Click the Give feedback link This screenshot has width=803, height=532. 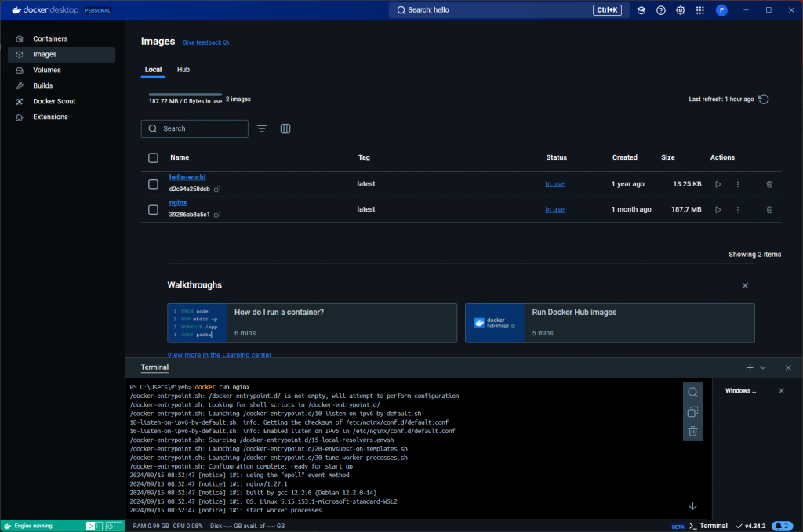(x=205, y=42)
